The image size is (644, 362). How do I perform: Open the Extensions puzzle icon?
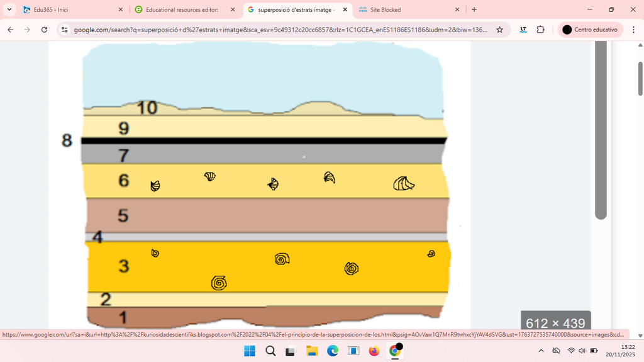click(x=540, y=30)
